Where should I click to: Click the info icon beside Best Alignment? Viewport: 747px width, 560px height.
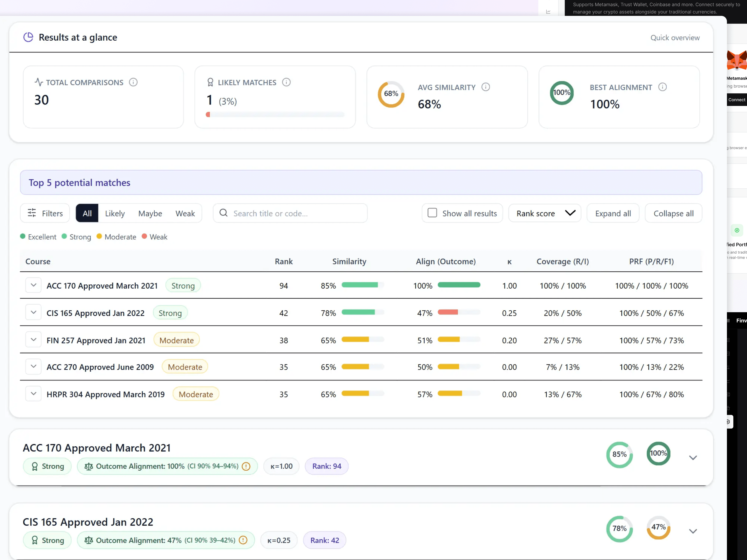coord(662,87)
